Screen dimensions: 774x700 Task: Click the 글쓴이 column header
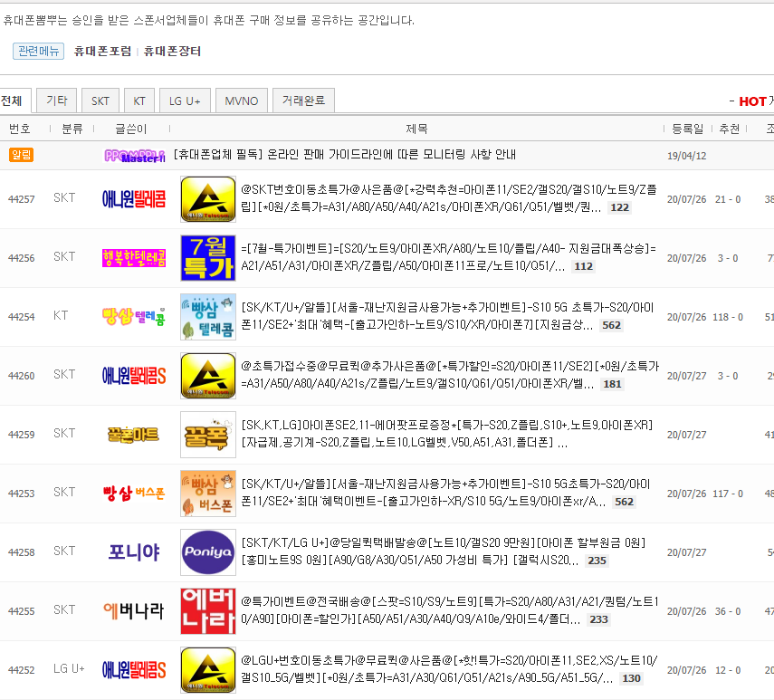130,129
